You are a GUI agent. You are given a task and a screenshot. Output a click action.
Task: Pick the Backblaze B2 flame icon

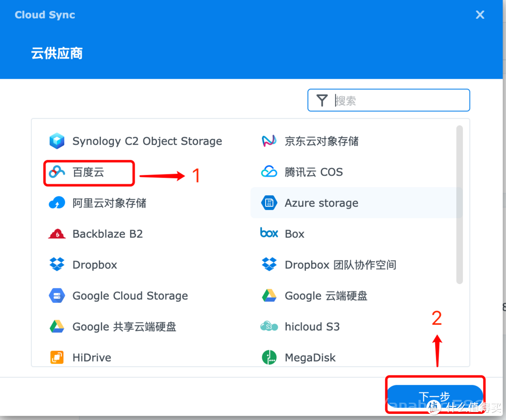[x=57, y=234]
